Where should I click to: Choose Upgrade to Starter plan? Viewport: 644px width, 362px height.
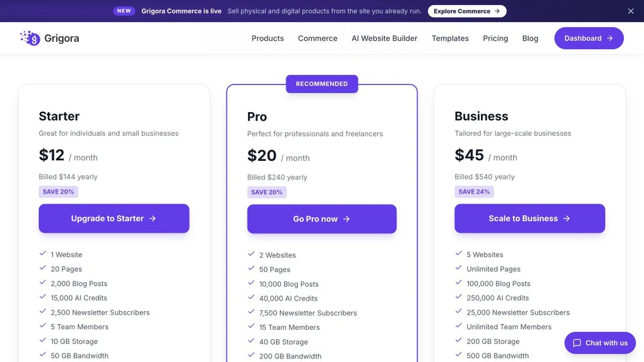coord(114,218)
